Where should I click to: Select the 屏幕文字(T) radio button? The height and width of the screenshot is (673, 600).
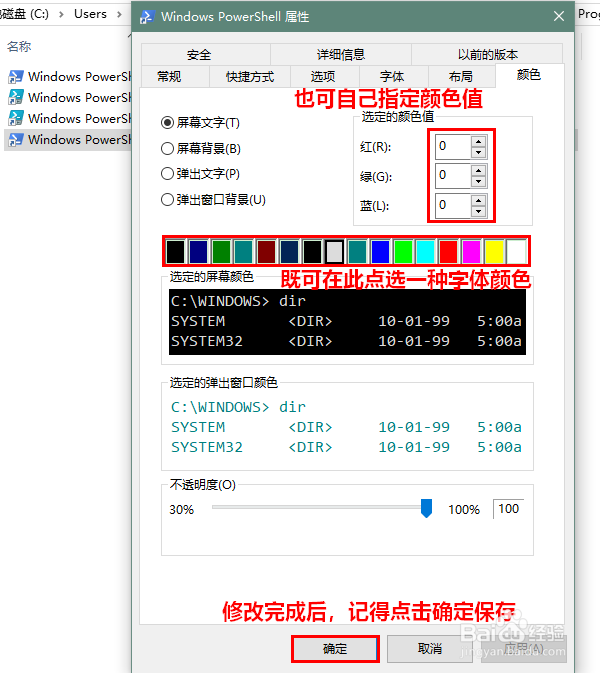click(200, 123)
